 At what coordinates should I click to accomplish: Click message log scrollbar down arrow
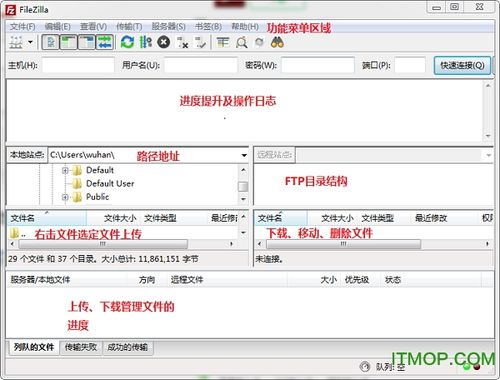point(488,136)
